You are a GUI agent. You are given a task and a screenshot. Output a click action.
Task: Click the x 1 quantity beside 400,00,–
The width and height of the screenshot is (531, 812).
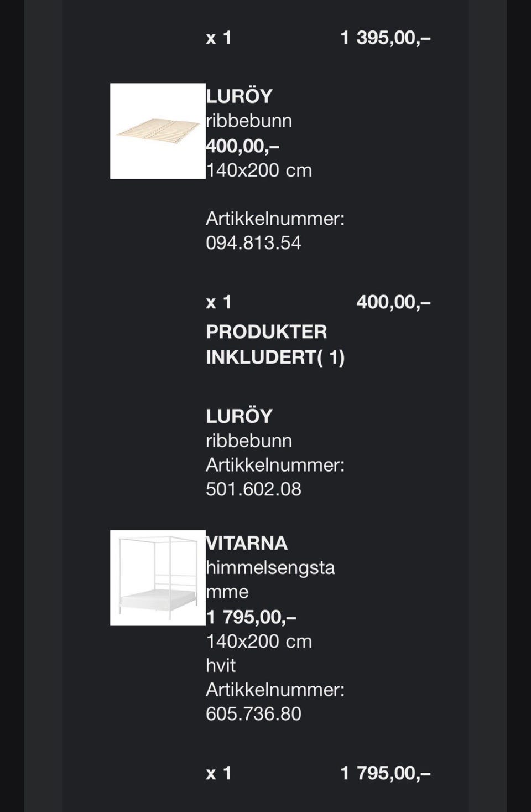(x=218, y=302)
